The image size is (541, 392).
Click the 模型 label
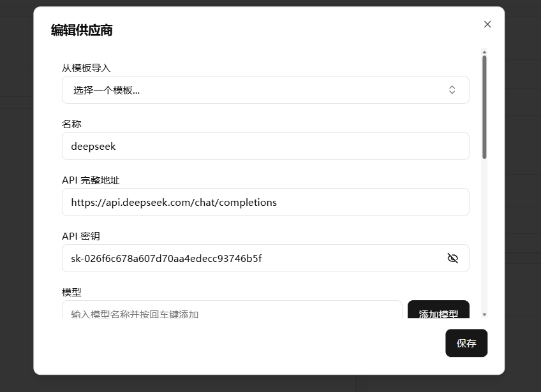pyautogui.click(x=71, y=292)
